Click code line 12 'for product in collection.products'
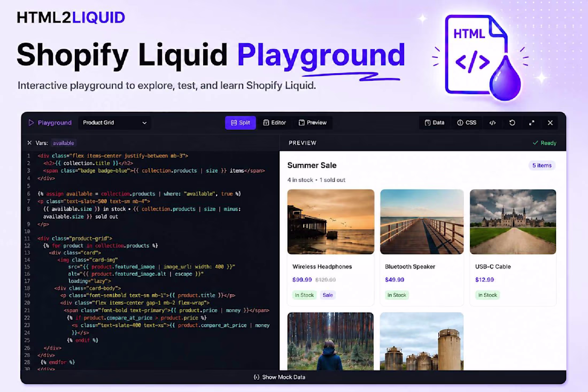Image resolution: width=588 pixels, height=392 pixels. pyautogui.click(x=100, y=245)
